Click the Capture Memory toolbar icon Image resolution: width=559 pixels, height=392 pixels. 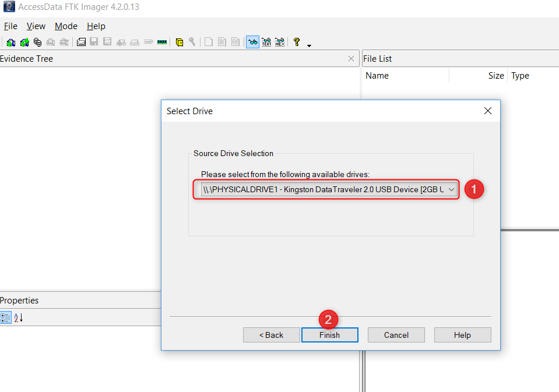coord(162,42)
